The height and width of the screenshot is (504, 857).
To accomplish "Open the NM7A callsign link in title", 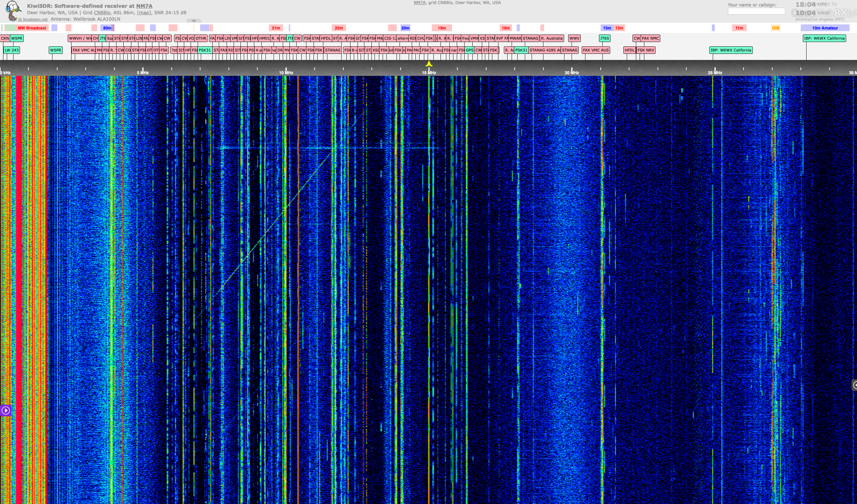I will tap(144, 6).
